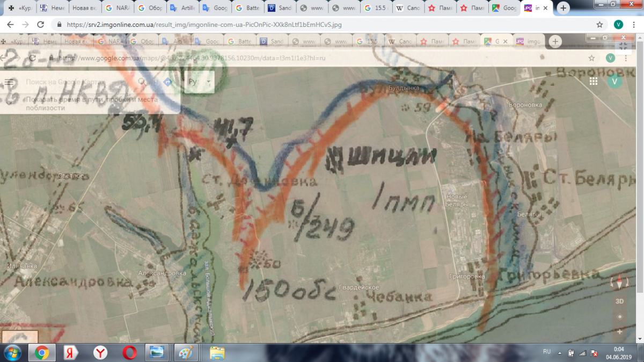Open the picture viewer taskbar icon
The image size is (644, 362).
pos(157,352)
